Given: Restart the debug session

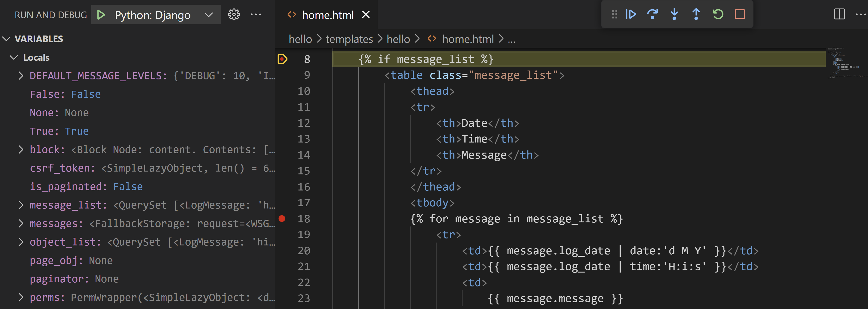Looking at the screenshot, I should (718, 14).
